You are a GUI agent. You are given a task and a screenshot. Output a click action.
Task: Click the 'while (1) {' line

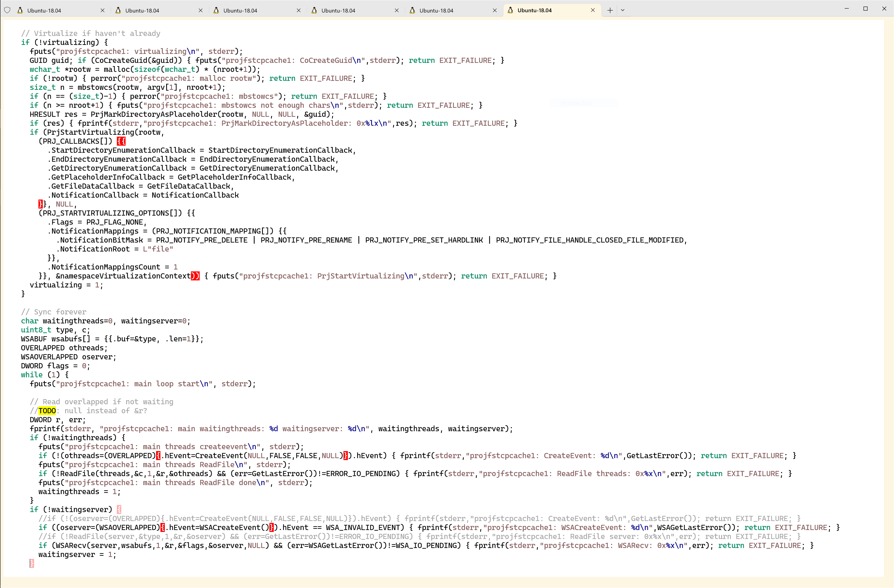click(x=45, y=375)
